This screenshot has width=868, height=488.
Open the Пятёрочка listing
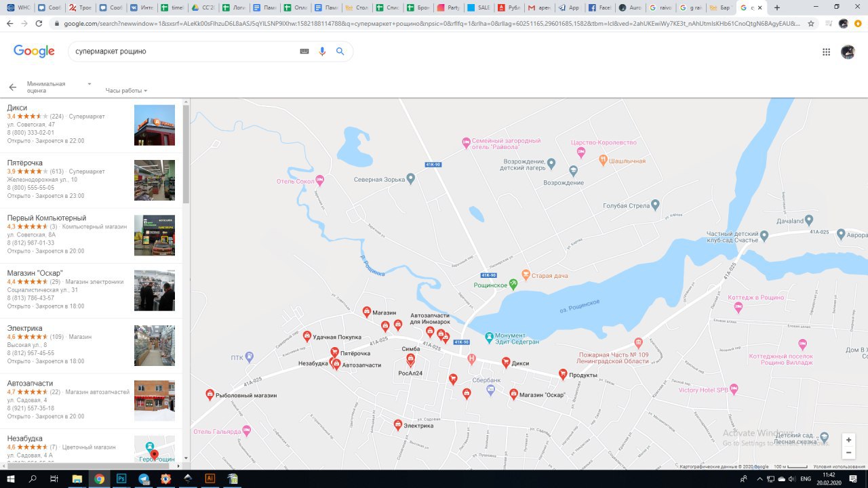coord(91,180)
